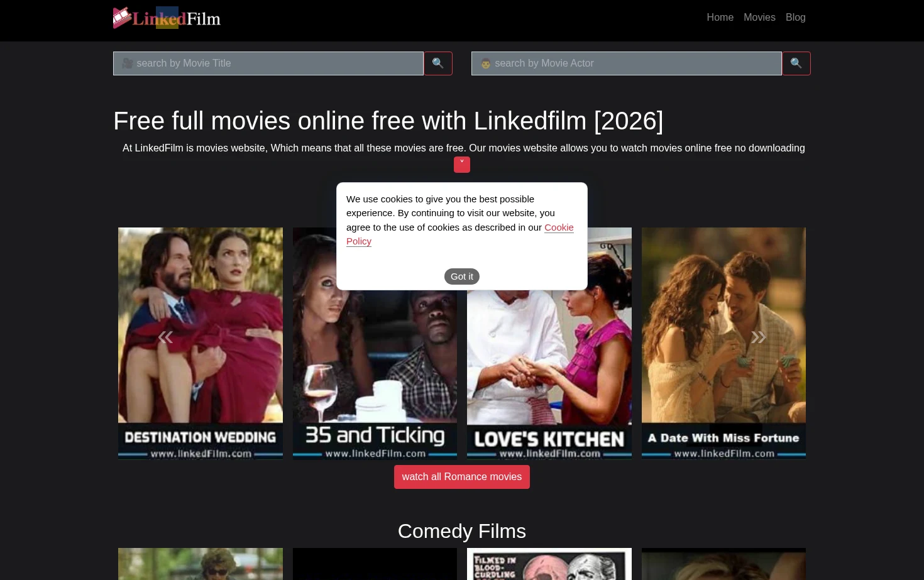
Task: Click the page heading Free full movies online
Action: tap(388, 121)
